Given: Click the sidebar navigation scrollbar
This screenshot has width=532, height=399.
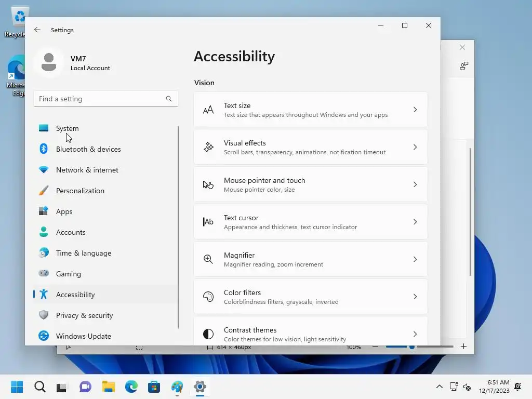Looking at the screenshot, I should coord(178,228).
